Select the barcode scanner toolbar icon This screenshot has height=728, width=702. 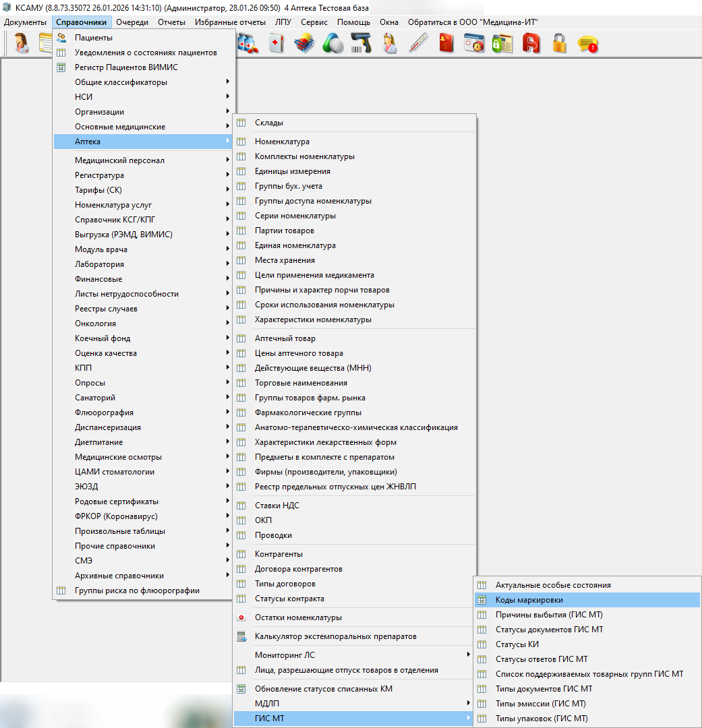click(x=361, y=44)
